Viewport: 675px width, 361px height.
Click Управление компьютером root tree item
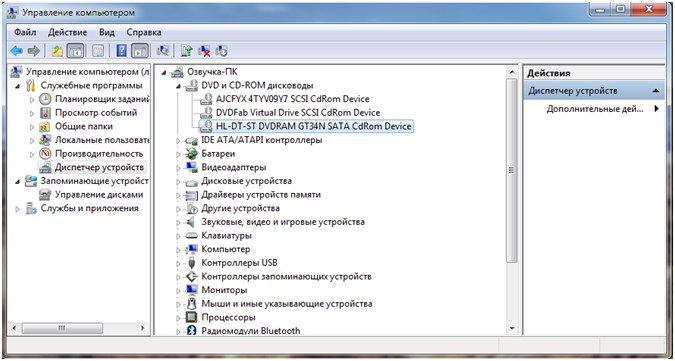(x=87, y=72)
